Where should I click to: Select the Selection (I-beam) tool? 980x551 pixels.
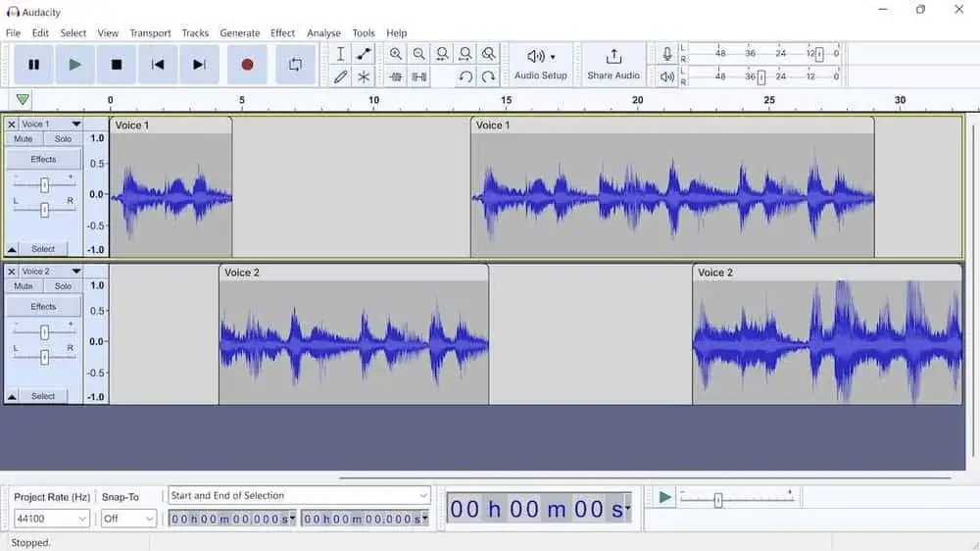[x=340, y=54]
